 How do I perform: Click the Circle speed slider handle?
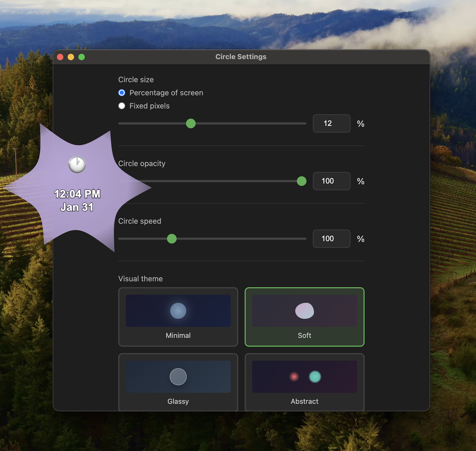tap(172, 239)
